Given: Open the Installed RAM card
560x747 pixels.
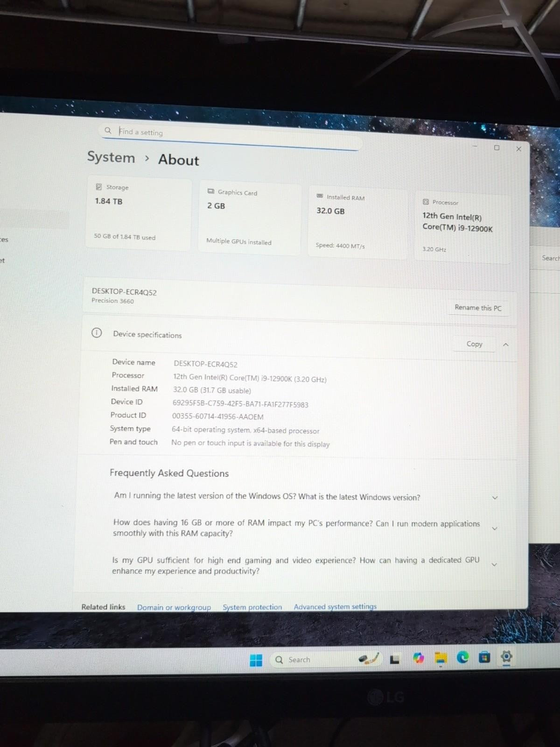Looking at the screenshot, I should (357, 224).
